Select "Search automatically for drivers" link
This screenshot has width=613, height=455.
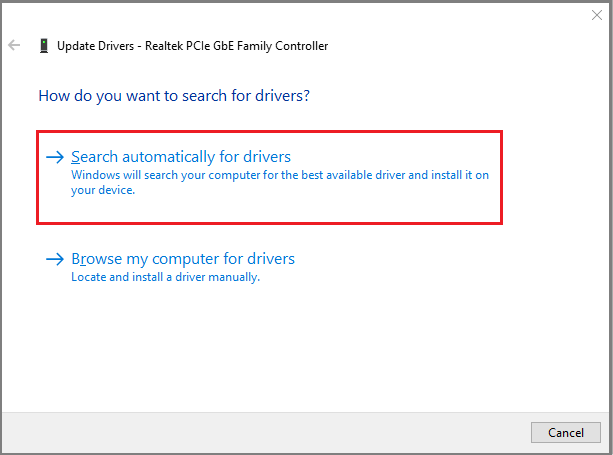point(181,157)
